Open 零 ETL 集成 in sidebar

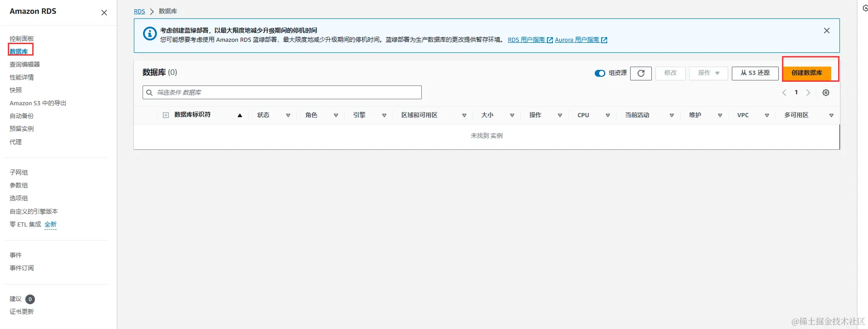(x=25, y=224)
